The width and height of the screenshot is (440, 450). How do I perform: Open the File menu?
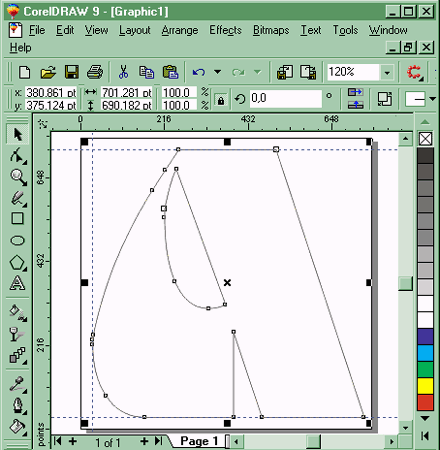click(37, 30)
